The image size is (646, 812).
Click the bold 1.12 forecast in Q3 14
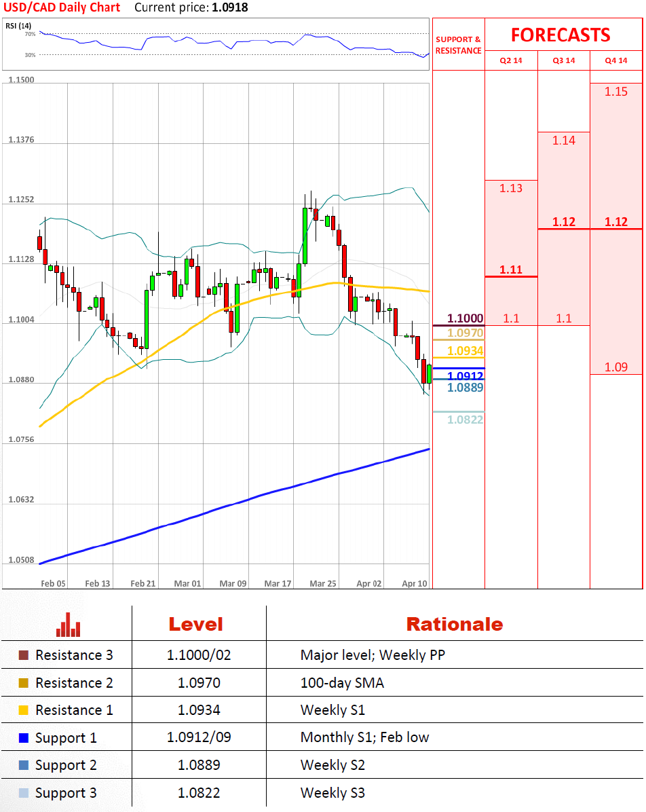click(x=563, y=221)
